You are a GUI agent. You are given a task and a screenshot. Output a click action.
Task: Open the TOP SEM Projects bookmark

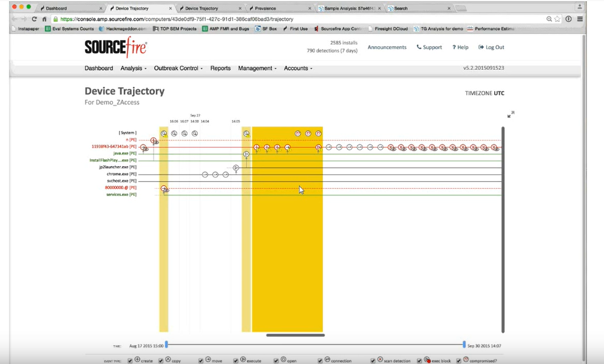[x=174, y=29]
